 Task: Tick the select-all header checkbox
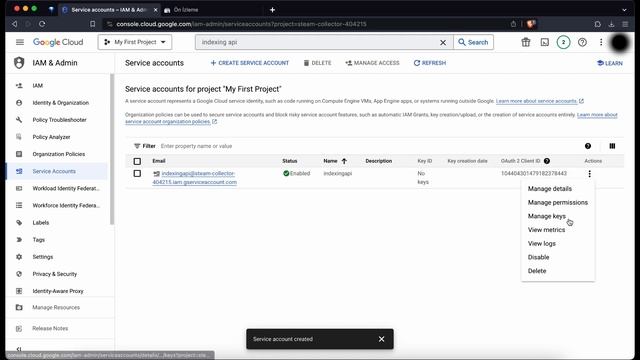click(x=137, y=161)
